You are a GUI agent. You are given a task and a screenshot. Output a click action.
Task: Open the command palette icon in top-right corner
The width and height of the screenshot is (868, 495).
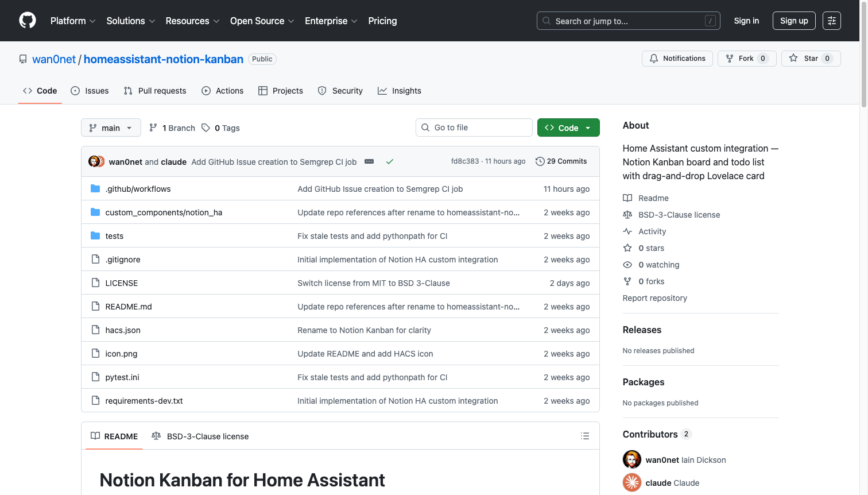click(x=832, y=21)
